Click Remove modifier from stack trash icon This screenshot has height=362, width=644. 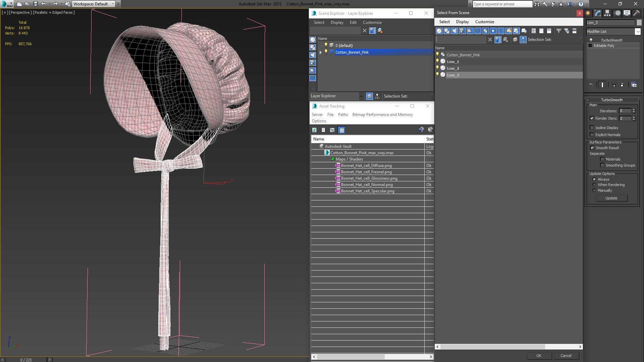[x=622, y=85]
